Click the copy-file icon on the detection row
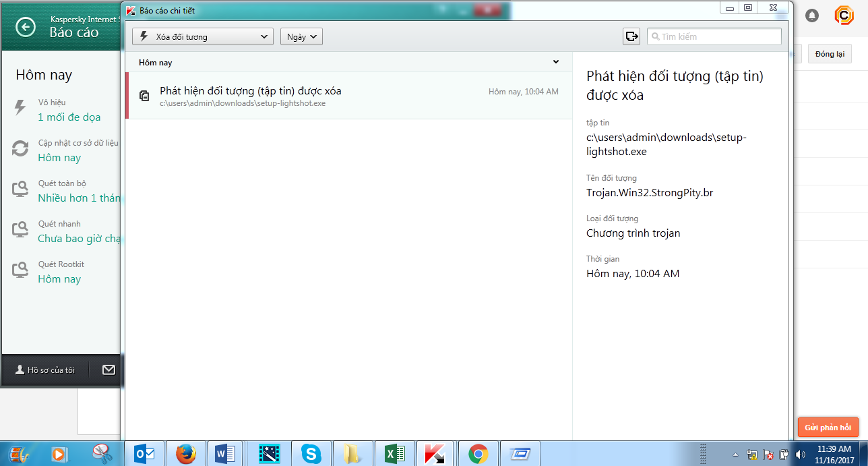 point(144,96)
